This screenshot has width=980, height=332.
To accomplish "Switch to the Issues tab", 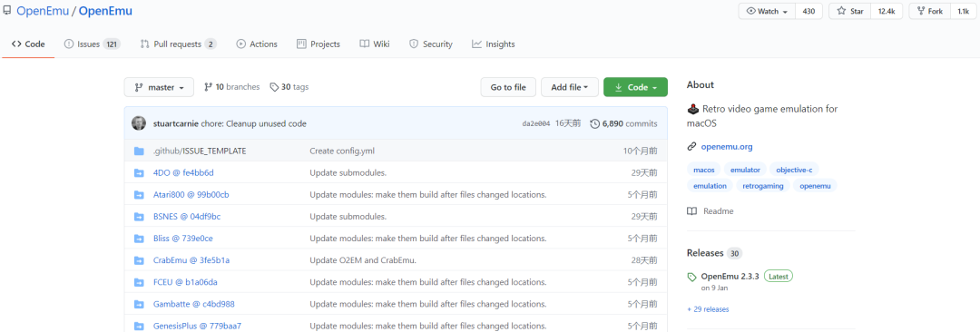I will tap(92, 44).
